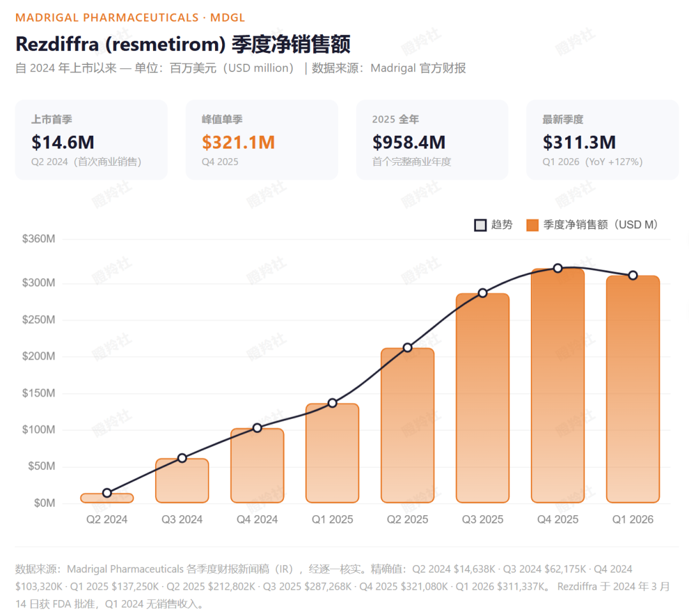Click the trend point above Q1 2026
This screenshot has width=689, height=616.
[633, 275]
